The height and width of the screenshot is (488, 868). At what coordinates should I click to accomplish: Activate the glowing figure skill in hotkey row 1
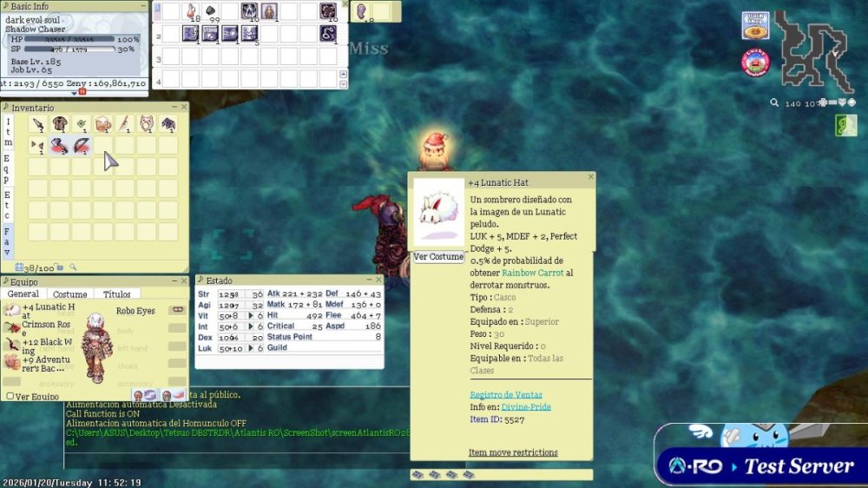pyautogui.click(x=250, y=11)
